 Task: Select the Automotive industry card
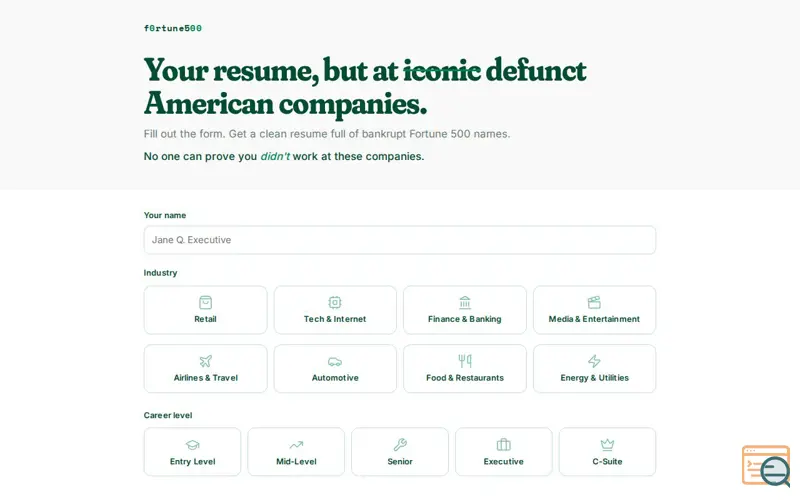(335, 369)
